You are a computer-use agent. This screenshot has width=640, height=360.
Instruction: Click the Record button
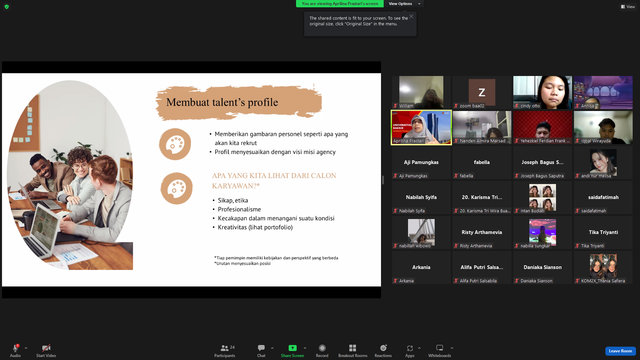tap(322, 350)
